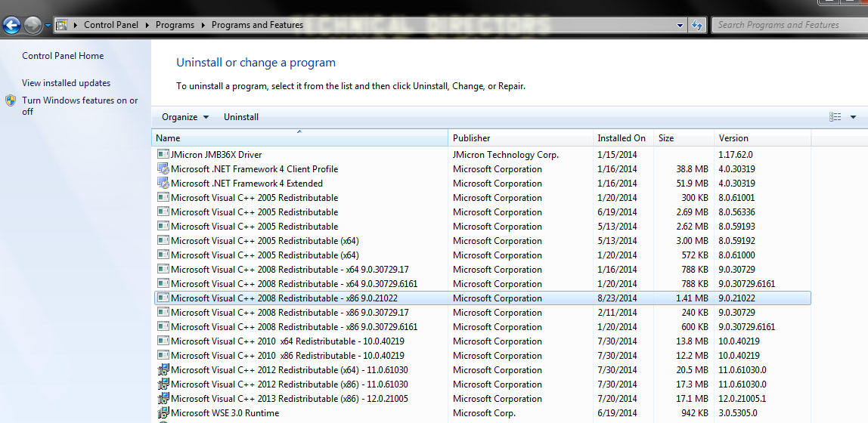Click icon of Visual C++ 2010 x64 Redistributable
868x423 pixels.
[163, 341]
